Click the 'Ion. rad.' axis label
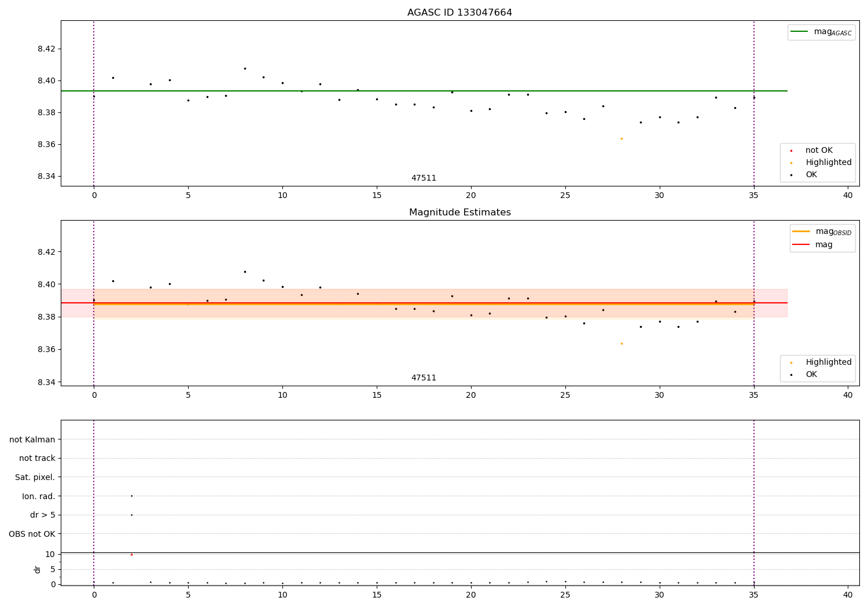The height and width of the screenshot is (608, 868). click(x=39, y=496)
